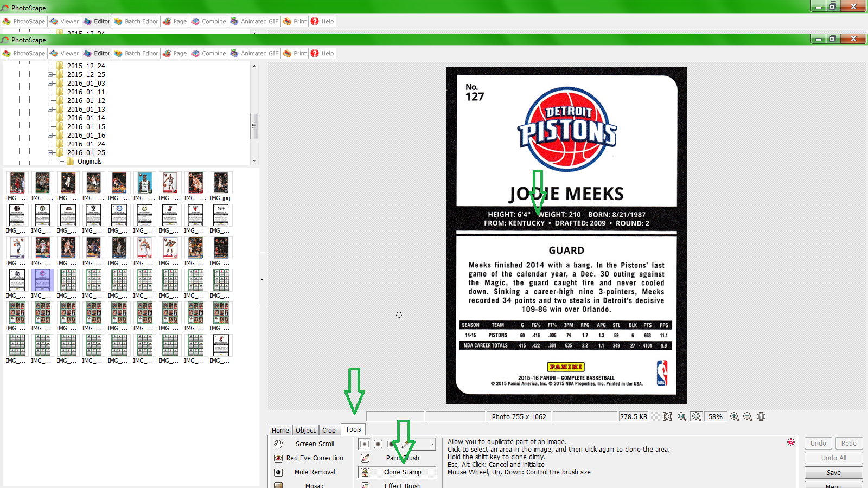Image resolution: width=868 pixels, height=488 pixels.
Task: Open Viewer in the back PhotoScape window
Action: (64, 21)
